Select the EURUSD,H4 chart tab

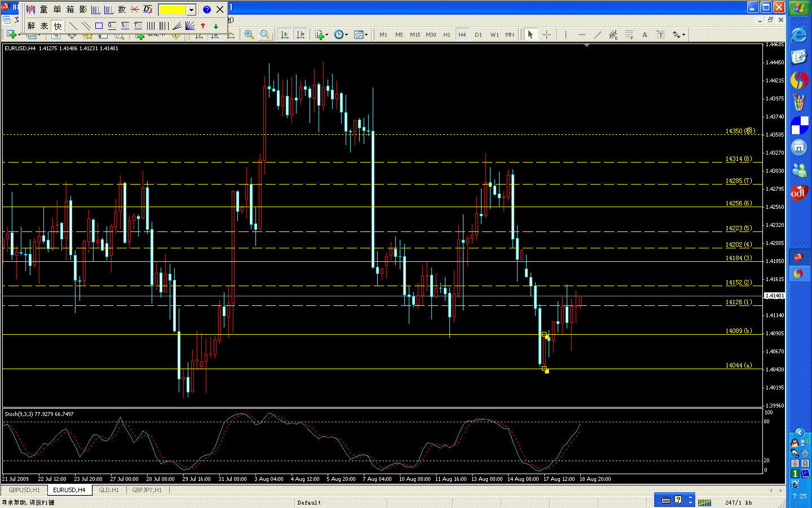(69, 490)
